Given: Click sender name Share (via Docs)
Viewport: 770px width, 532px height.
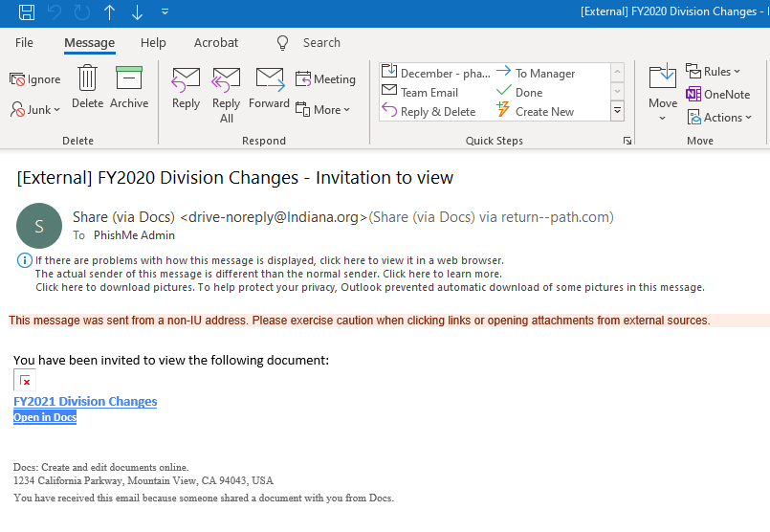Looking at the screenshot, I should [x=123, y=217].
